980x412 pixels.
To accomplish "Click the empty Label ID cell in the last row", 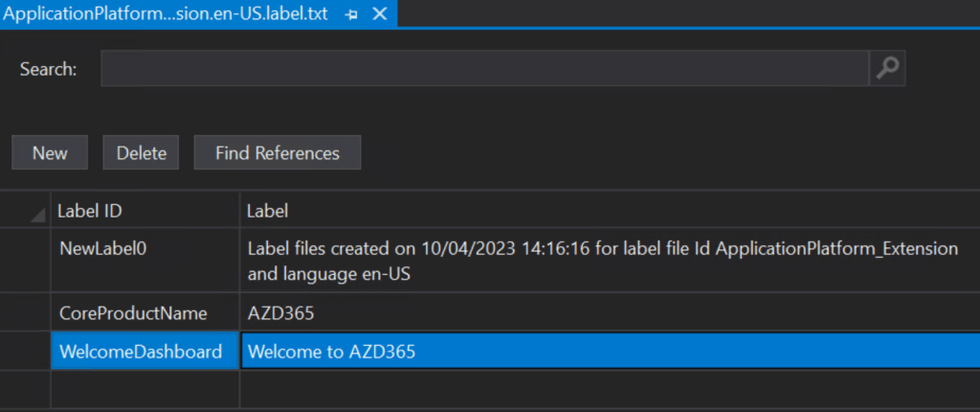I will point(144,389).
